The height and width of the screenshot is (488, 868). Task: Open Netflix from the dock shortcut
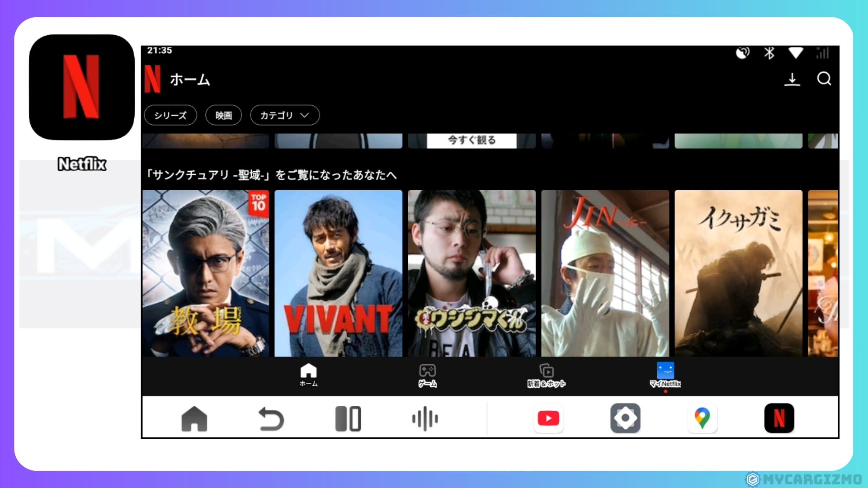pos(779,418)
